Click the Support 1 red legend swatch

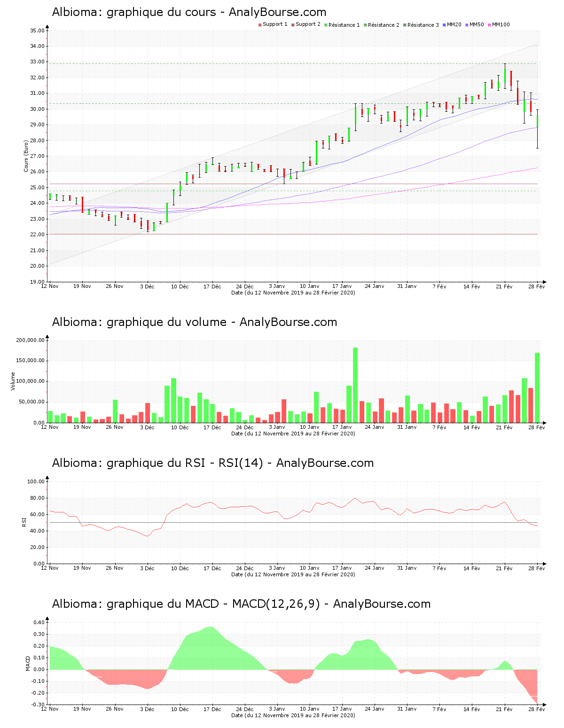(260, 25)
